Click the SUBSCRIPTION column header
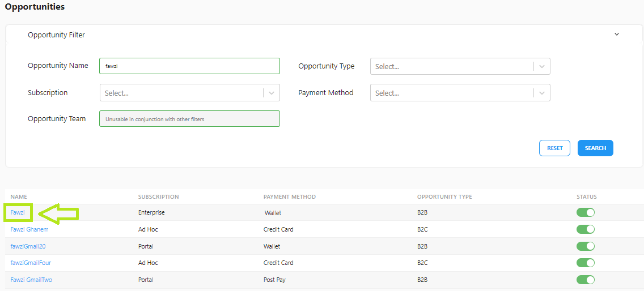The height and width of the screenshot is (291, 644). 159,197
